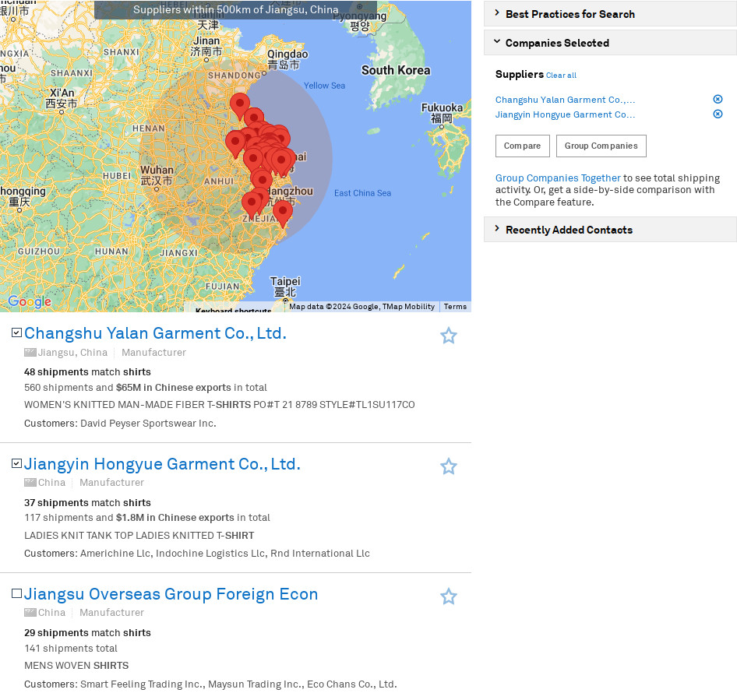737x700 pixels.
Task: Open Jiangsu Overseas Group Foreign Econ profile
Action: pos(171,594)
